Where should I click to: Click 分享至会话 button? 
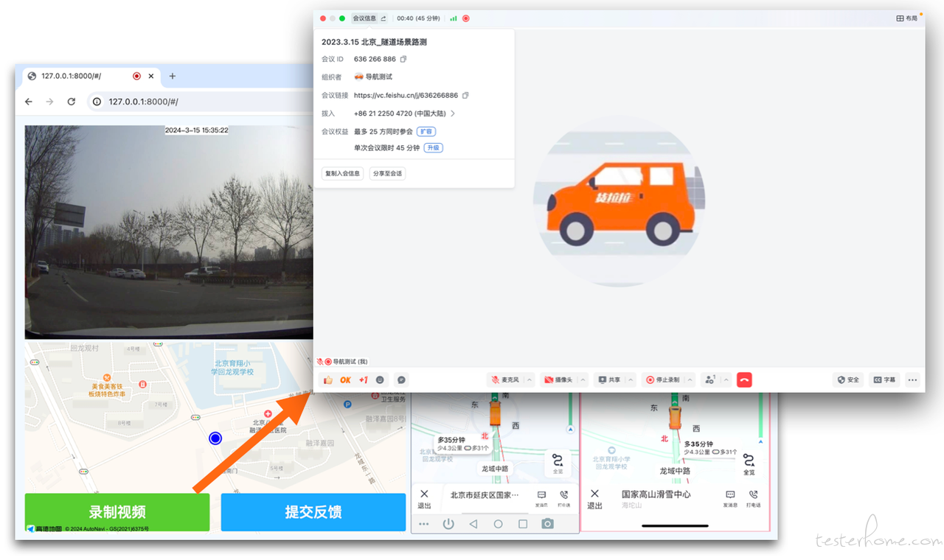pyautogui.click(x=387, y=174)
